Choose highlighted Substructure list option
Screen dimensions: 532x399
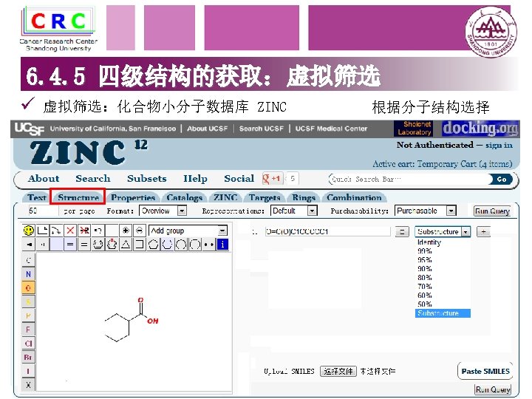[x=443, y=313]
